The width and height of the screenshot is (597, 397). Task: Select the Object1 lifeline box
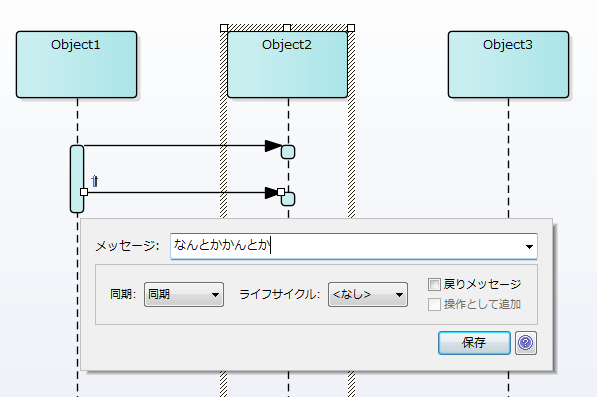click(77, 64)
